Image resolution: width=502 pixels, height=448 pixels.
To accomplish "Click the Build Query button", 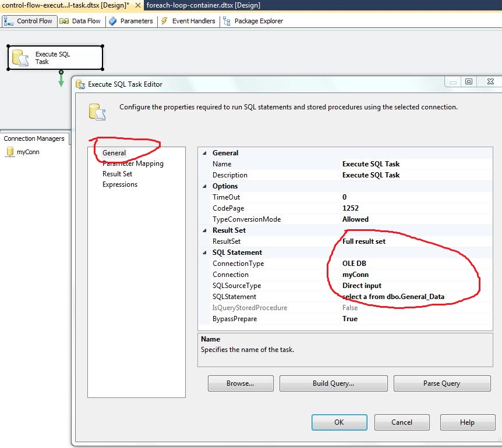I will 333,383.
